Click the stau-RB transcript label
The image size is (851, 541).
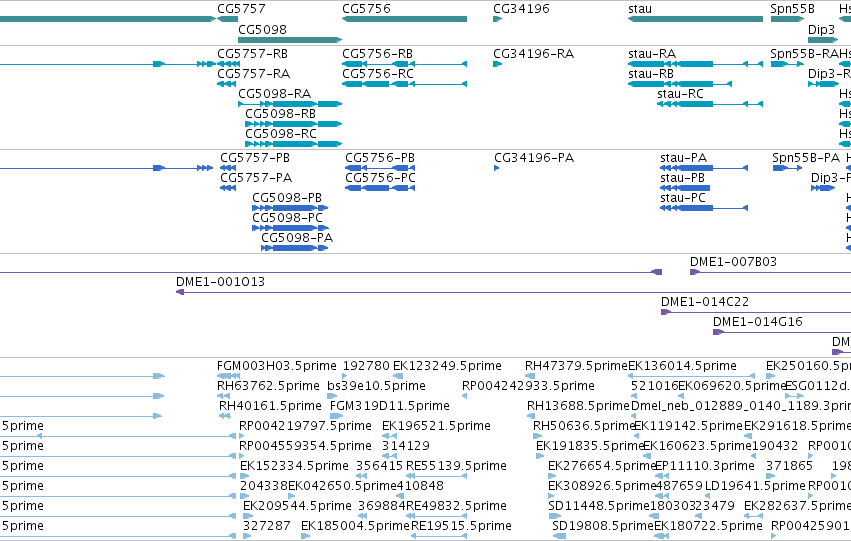click(x=651, y=74)
